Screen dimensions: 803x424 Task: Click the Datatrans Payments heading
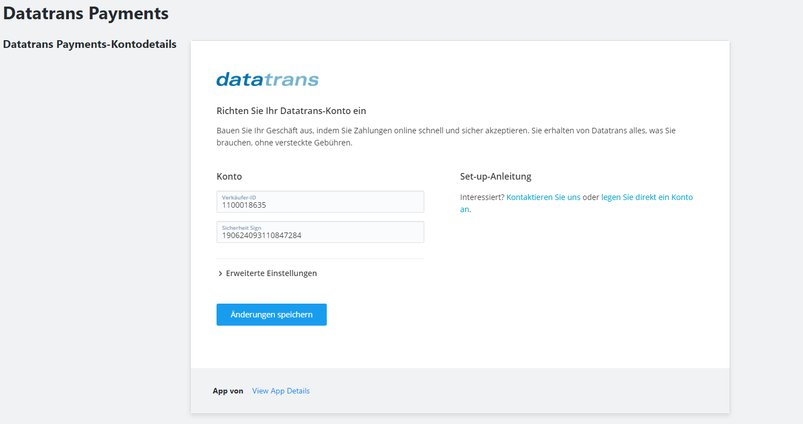coord(86,13)
